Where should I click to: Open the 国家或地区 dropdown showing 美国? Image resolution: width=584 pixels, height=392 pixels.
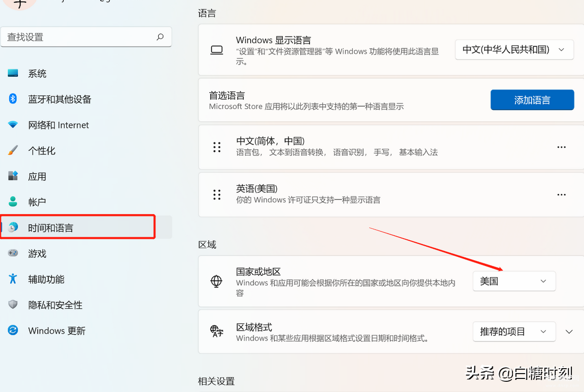pyautogui.click(x=514, y=281)
